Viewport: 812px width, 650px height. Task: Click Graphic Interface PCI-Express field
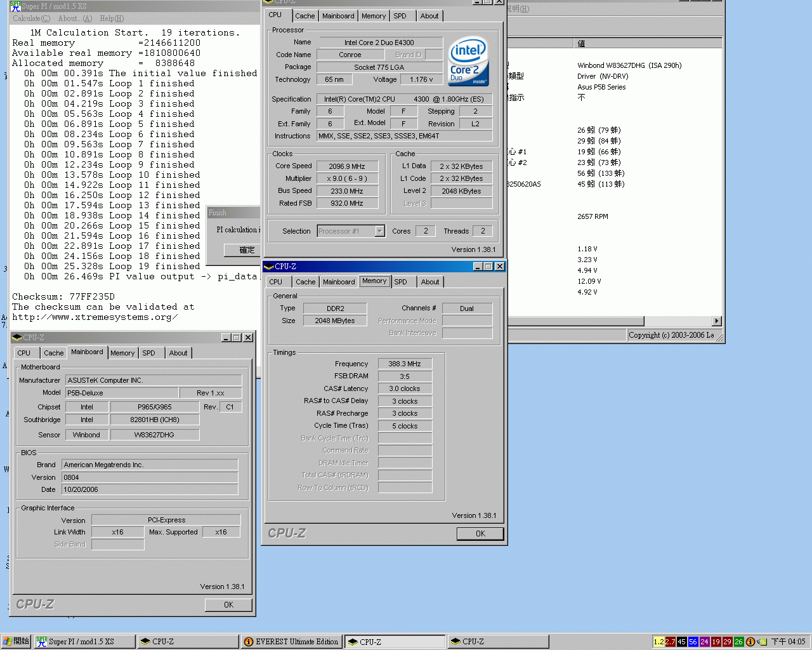[166, 520]
